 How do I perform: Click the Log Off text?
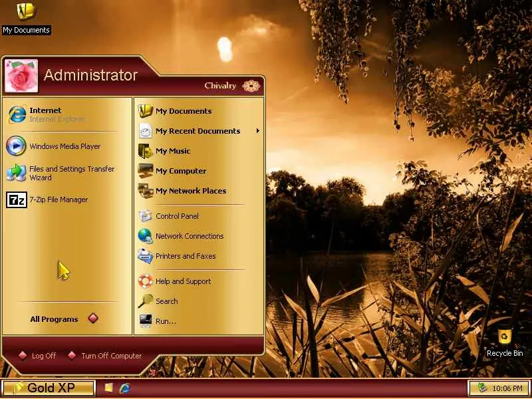click(44, 356)
